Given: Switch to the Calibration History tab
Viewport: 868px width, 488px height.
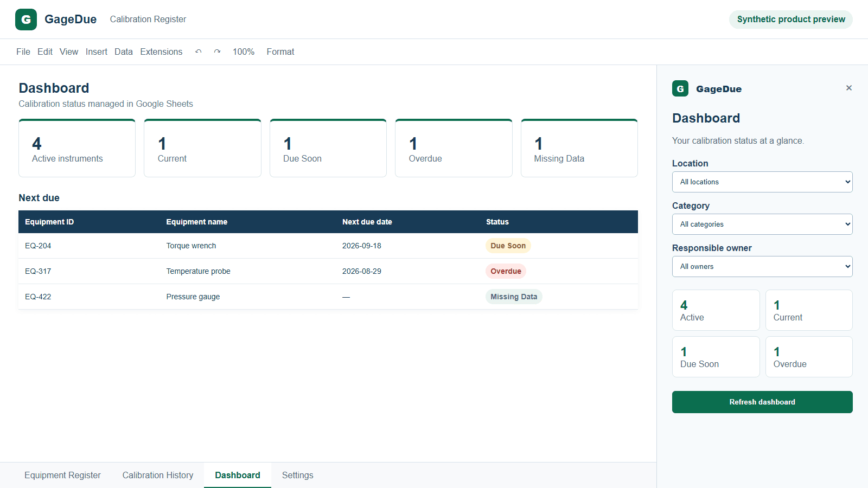Looking at the screenshot, I should (158, 475).
